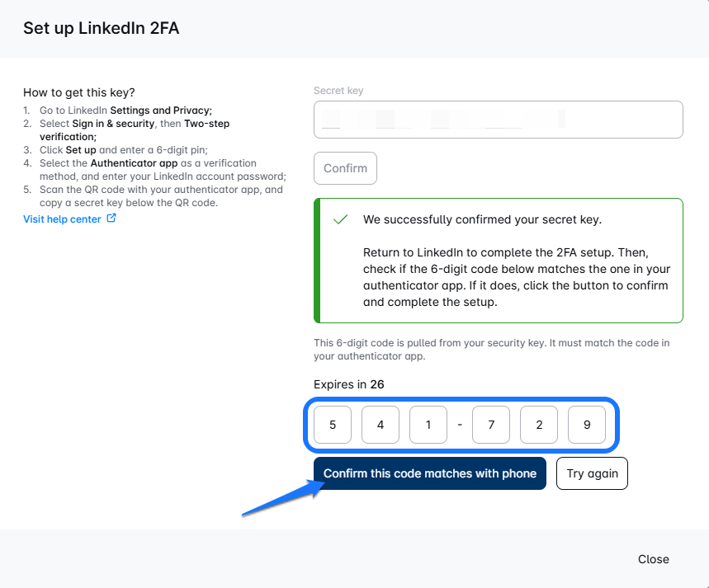Select the first code digit box showing 5
Screen dimensions: 709x588
coord(333,426)
